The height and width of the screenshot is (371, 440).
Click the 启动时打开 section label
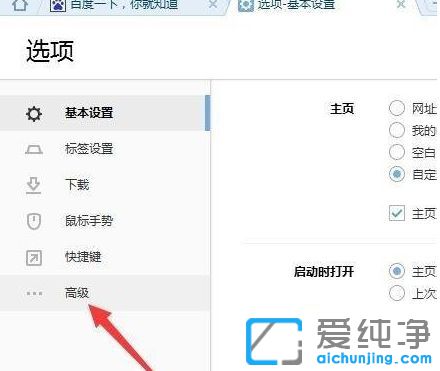pos(323,271)
